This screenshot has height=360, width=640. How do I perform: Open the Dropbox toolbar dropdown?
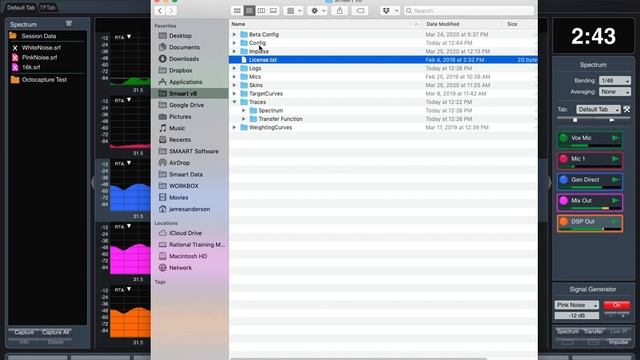[390, 11]
